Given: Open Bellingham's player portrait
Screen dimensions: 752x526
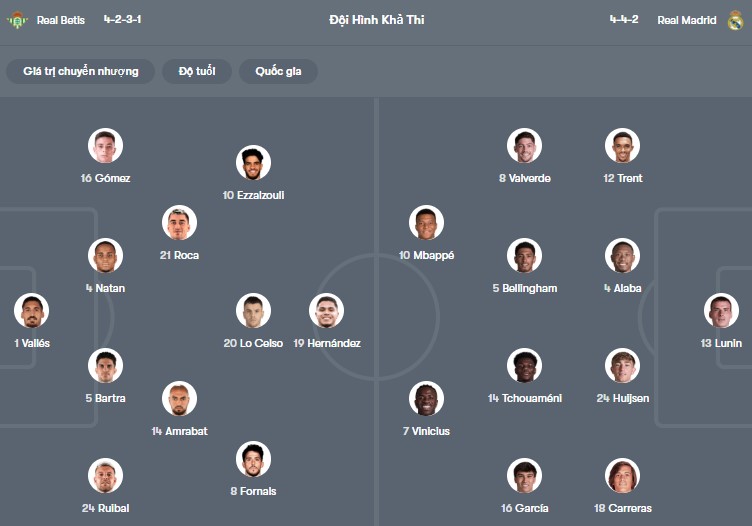Looking at the screenshot, I should pos(524,256).
